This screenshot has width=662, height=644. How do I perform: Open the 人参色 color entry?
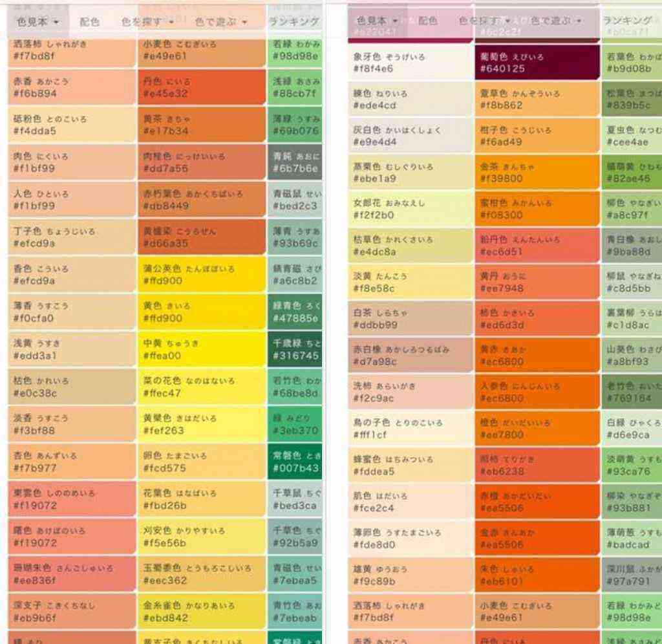pyautogui.click(x=537, y=392)
